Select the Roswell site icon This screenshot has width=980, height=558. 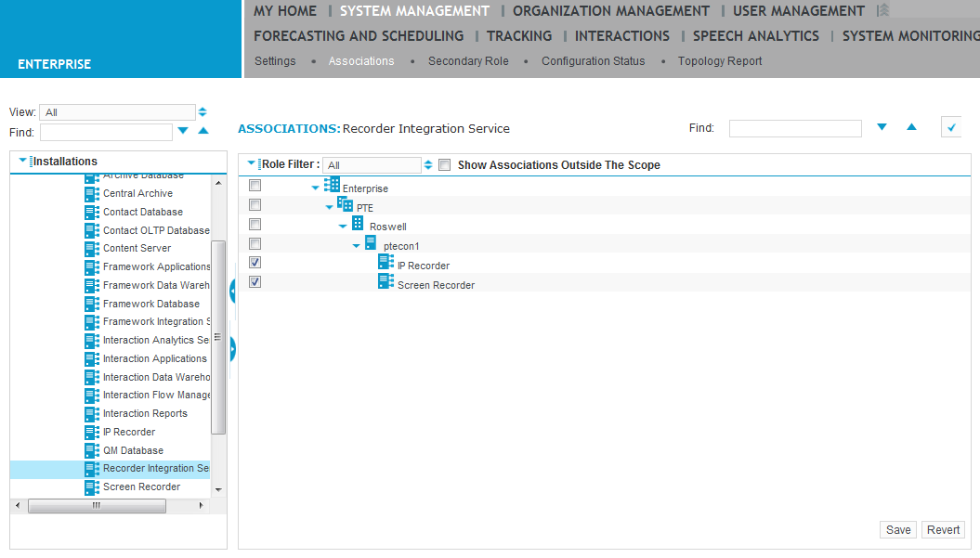(x=357, y=225)
